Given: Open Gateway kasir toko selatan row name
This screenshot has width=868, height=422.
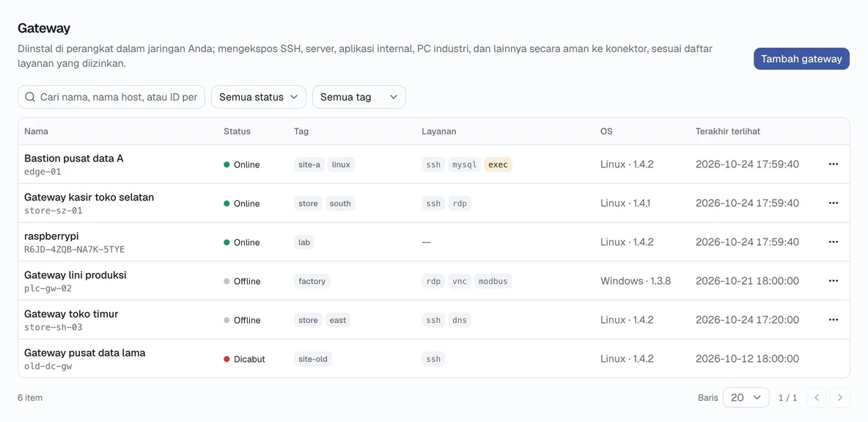Looking at the screenshot, I should coord(89,197).
